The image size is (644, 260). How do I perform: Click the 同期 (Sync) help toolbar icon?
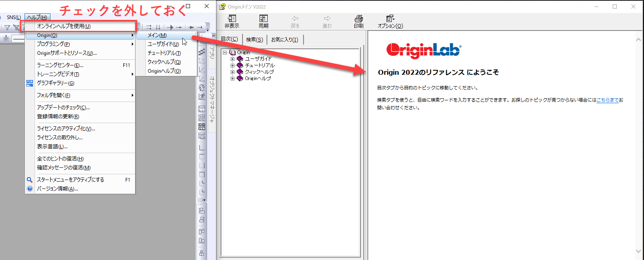tap(264, 18)
